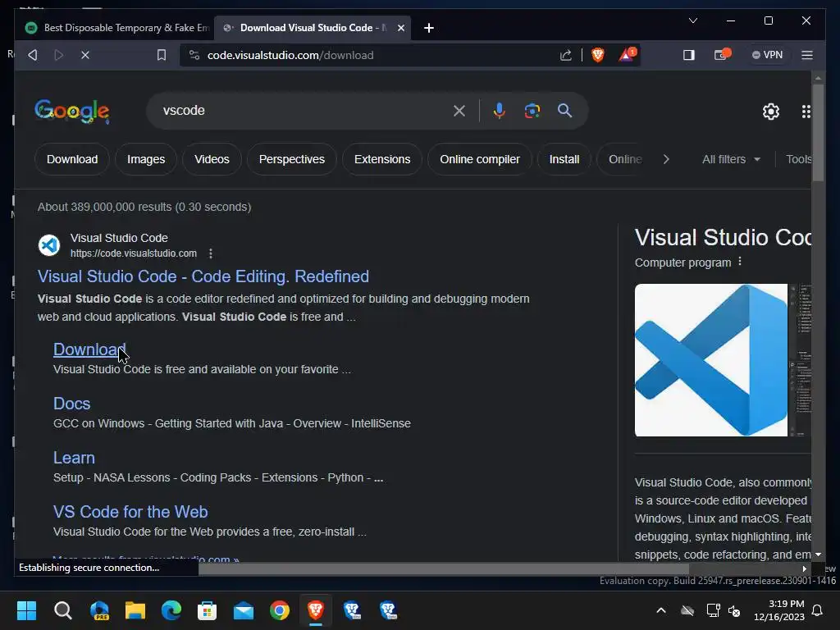Click the VPN button
Screen dimensions: 840x630
pyautogui.click(x=767, y=55)
